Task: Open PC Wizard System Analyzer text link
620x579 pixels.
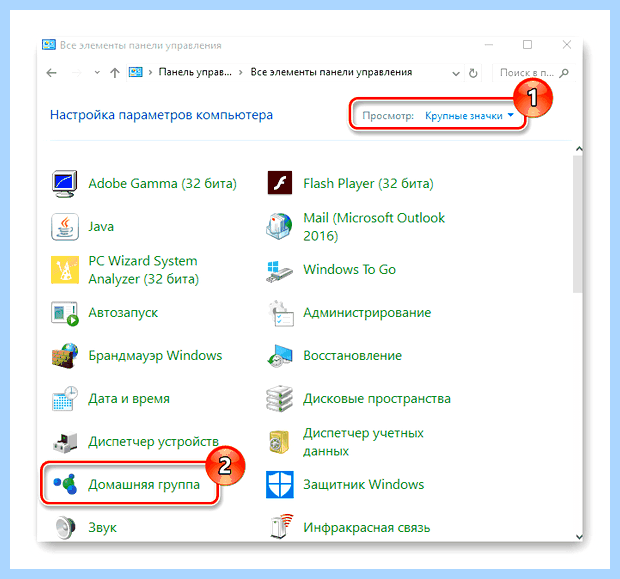Action: [x=143, y=270]
